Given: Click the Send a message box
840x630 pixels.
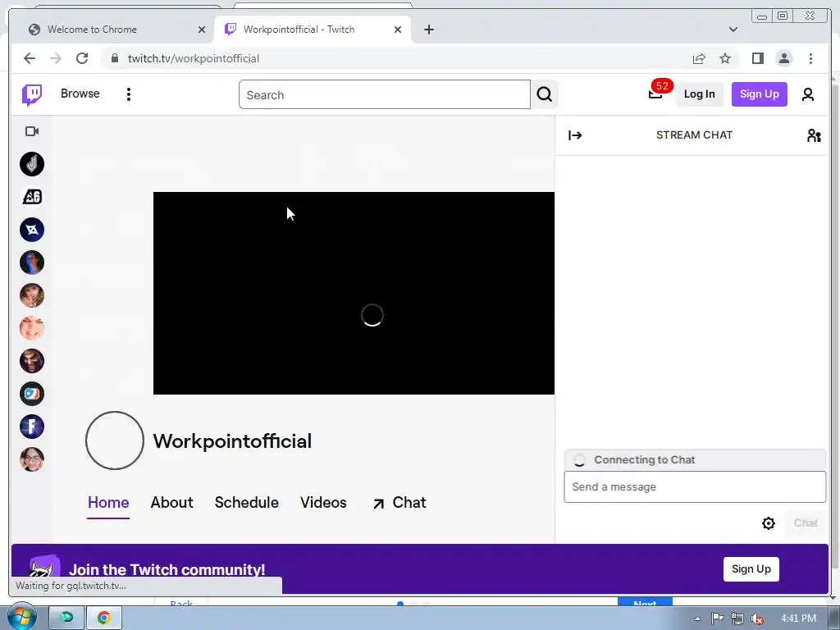Looking at the screenshot, I should (x=694, y=487).
